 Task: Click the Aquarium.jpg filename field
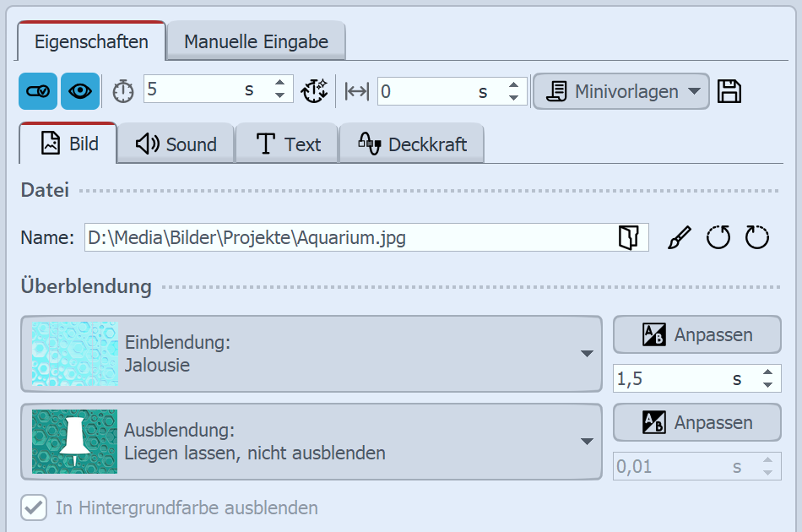pos(338,237)
